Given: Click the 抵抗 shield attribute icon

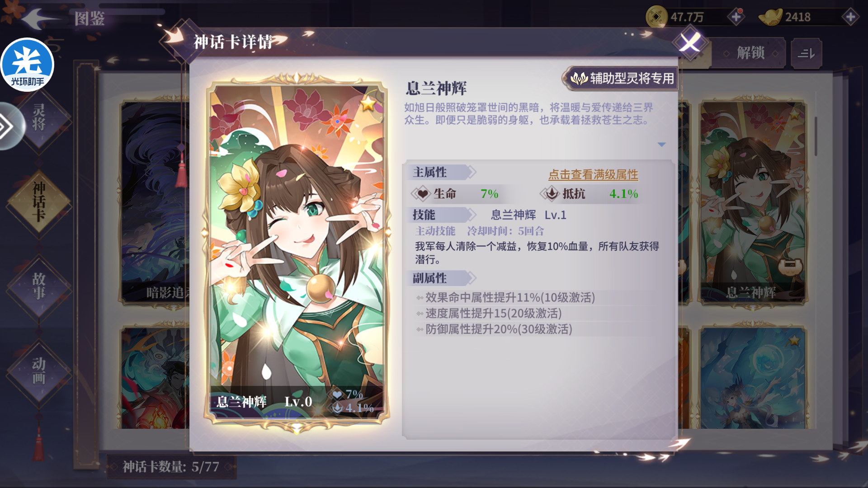Looking at the screenshot, I should [x=551, y=194].
